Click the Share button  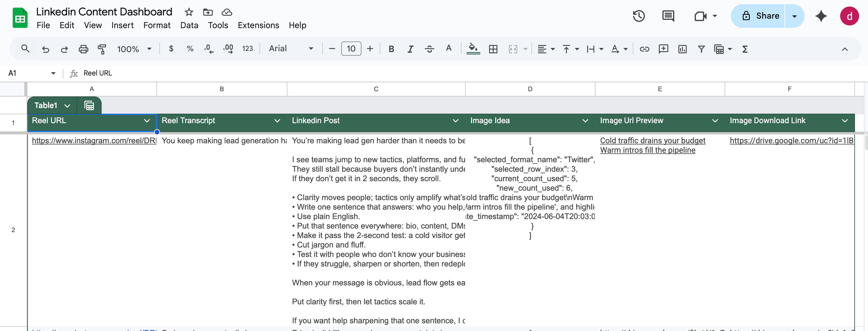760,16
